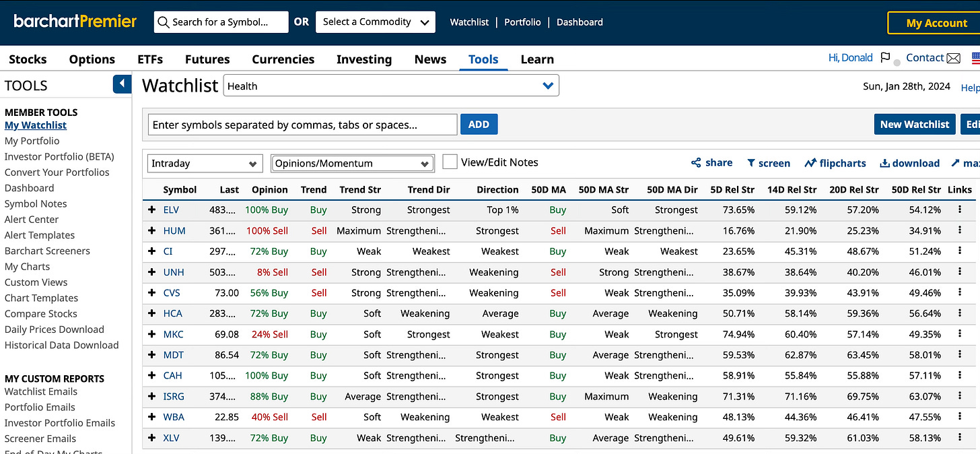Open Links menu for MKC row
The width and height of the screenshot is (980, 454).
coord(959,334)
